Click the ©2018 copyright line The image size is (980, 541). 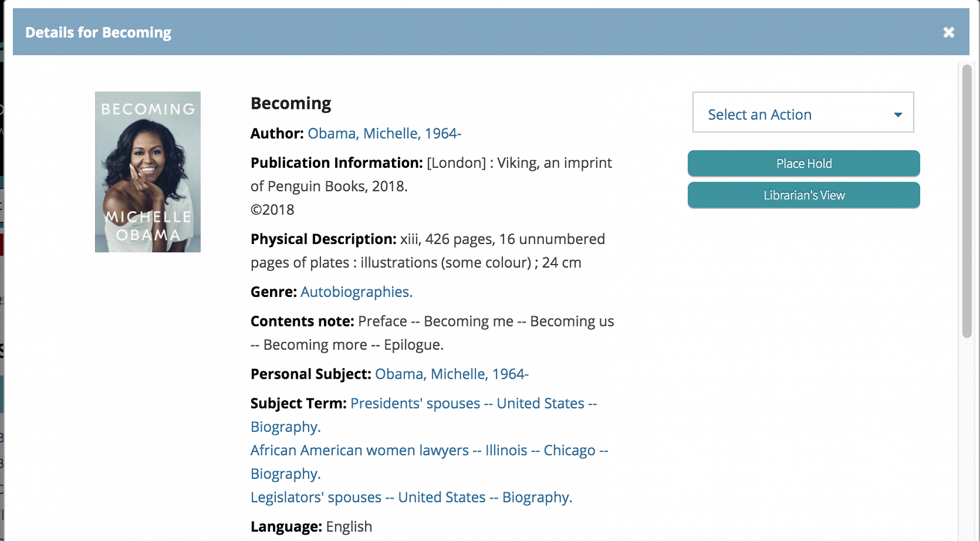pos(272,210)
